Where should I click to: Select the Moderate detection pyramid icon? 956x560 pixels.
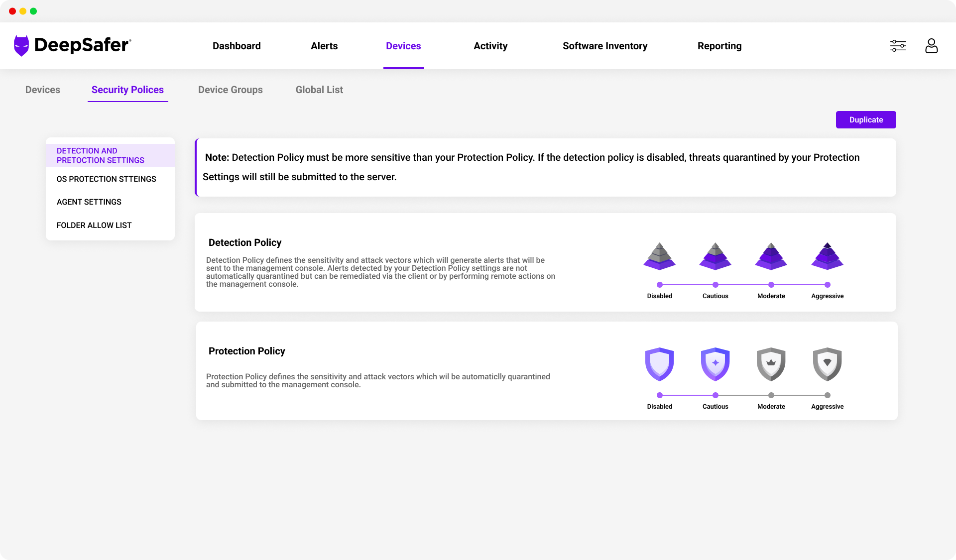pos(771,256)
